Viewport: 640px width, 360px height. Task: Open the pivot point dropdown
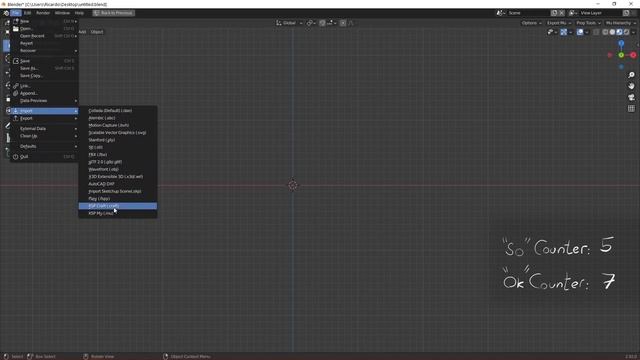pos(311,23)
